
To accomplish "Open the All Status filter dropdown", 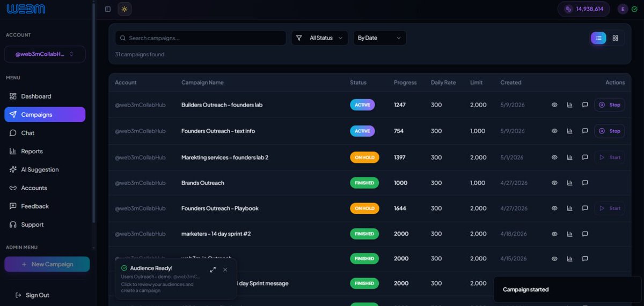I will (x=320, y=38).
